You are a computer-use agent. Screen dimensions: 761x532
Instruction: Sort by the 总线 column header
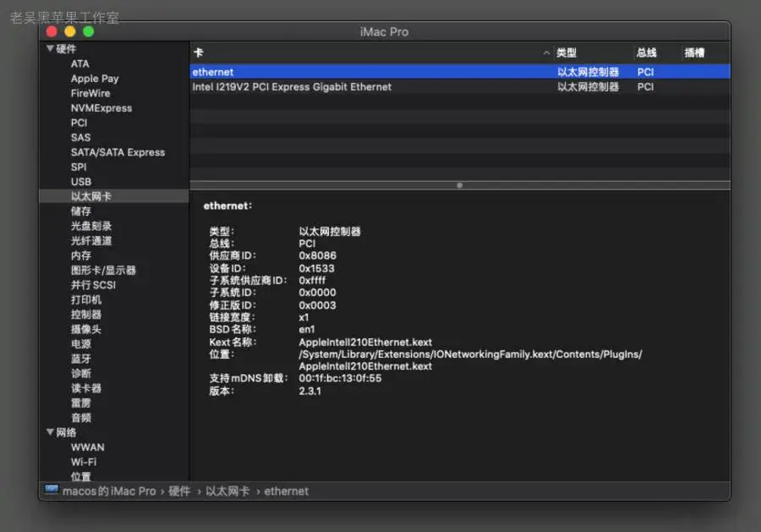(647, 52)
